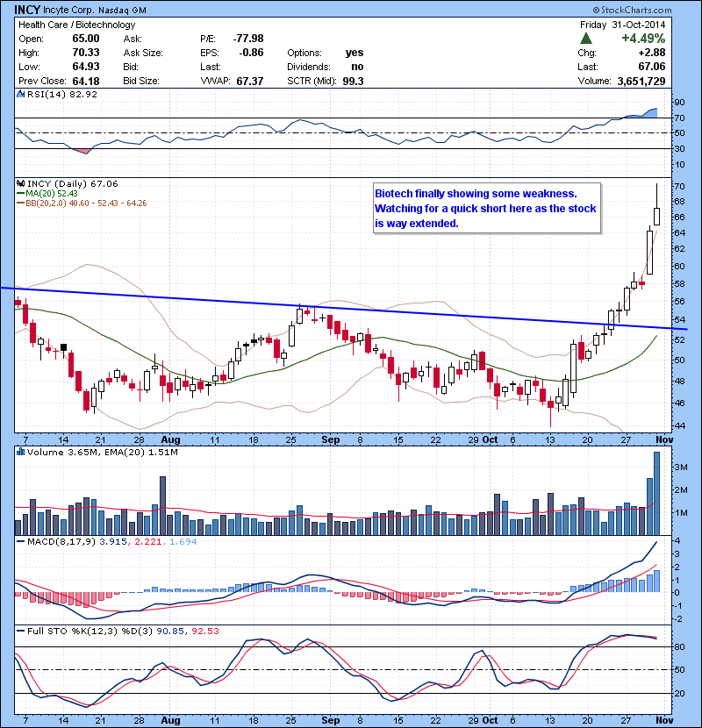This screenshot has width=702, height=728.
Task: Click the tallest volume bar on the right
Action: point(657,494)
